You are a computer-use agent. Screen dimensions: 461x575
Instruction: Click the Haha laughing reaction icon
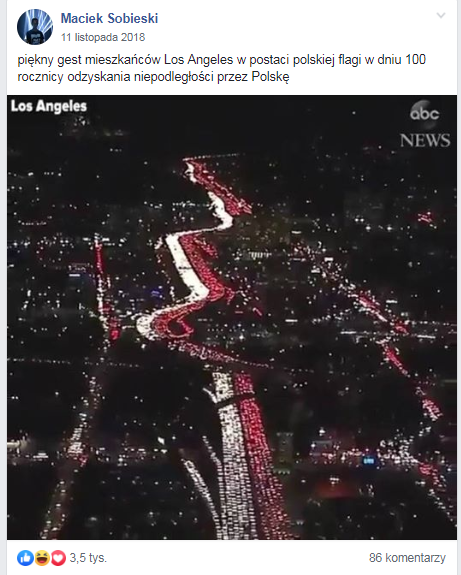pyautogui.click(x=42, y=558)
